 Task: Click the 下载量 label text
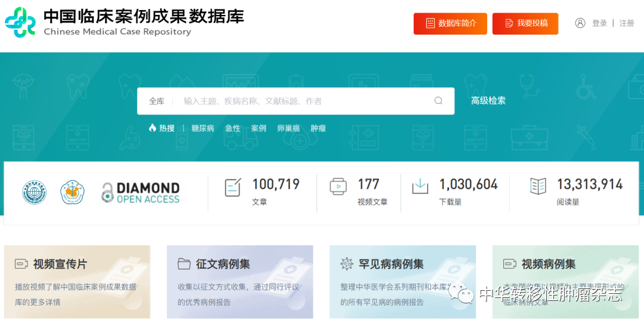point(451,202)
